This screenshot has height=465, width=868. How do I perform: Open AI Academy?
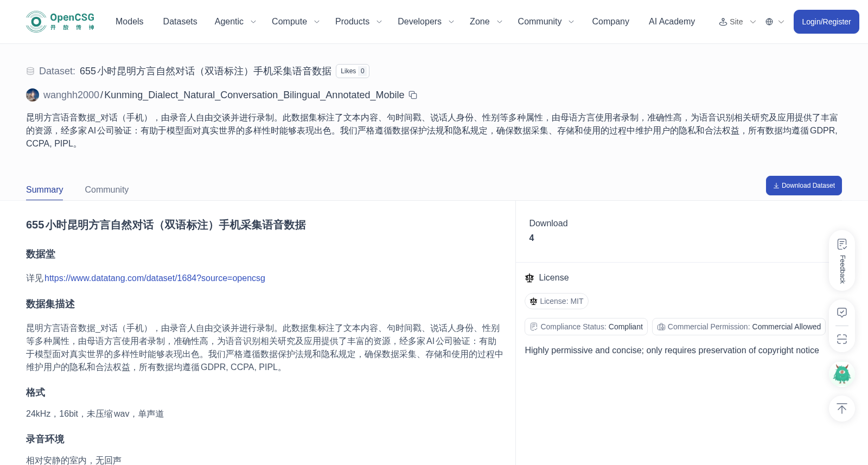click(x=672, y=22)
